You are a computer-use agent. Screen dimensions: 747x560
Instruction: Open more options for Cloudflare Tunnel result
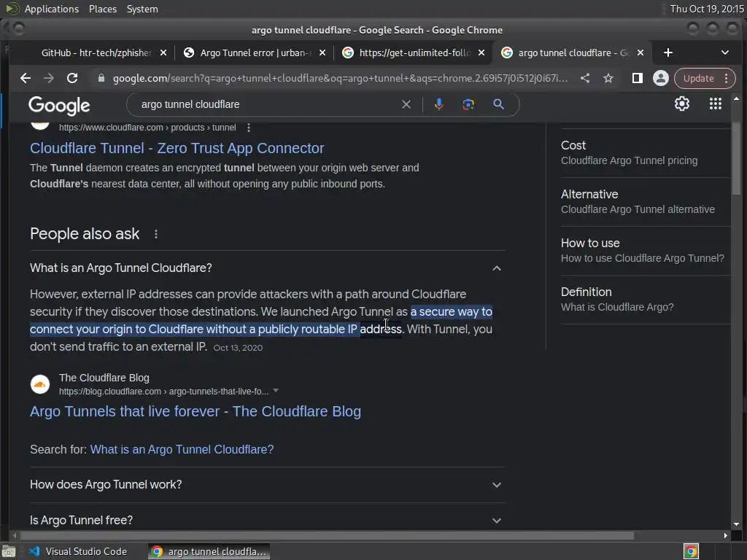pyautogui.click(x=248, y=128)
